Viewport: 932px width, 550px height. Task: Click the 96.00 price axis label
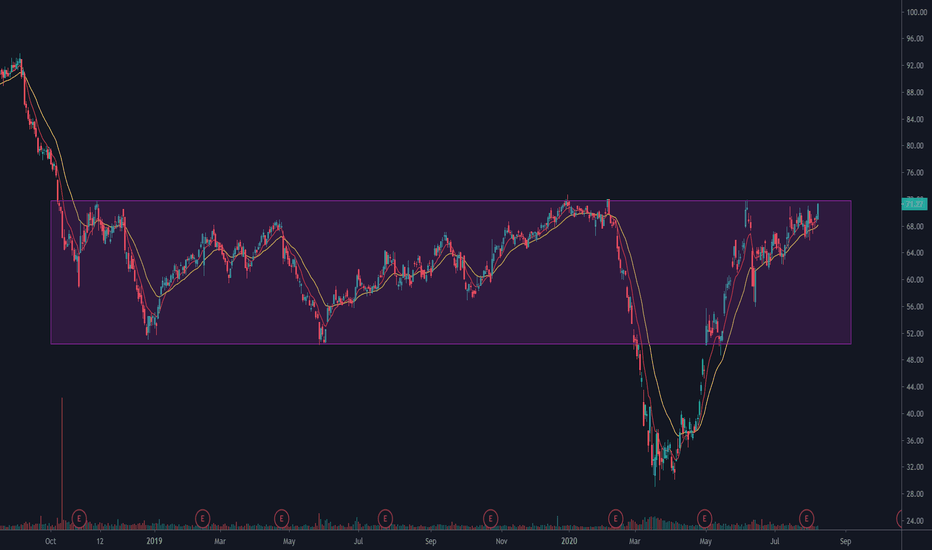tap(915, 39)
